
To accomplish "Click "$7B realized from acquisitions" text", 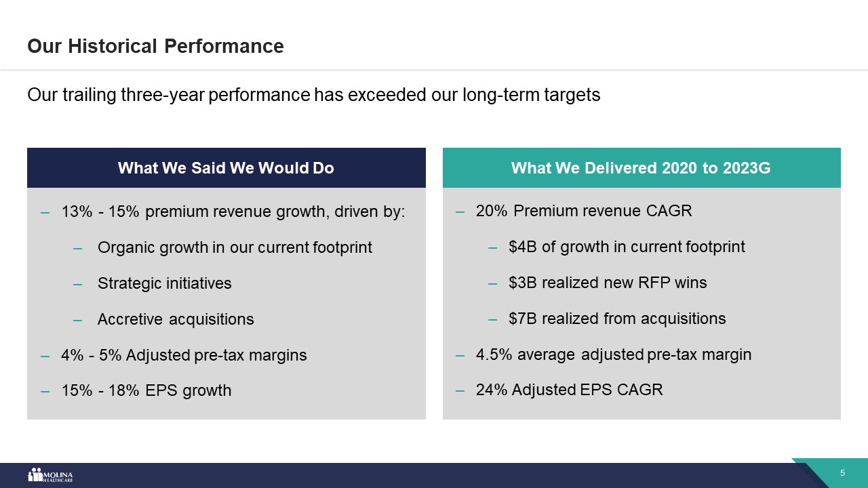I will [x=616, y=319].
